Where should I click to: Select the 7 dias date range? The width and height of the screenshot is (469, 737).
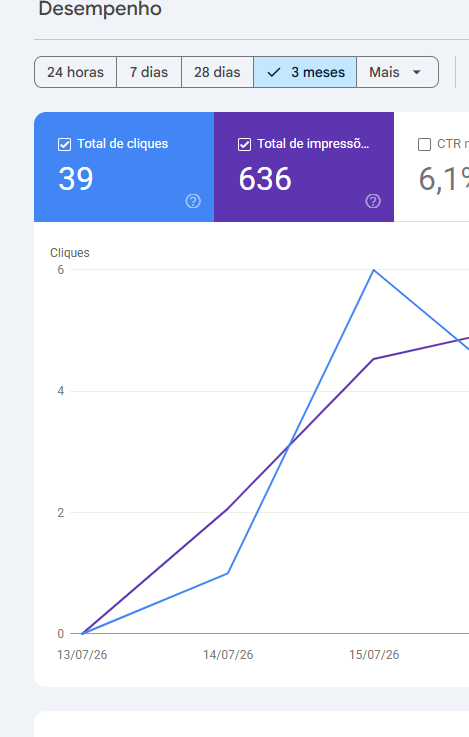[149, 72]
